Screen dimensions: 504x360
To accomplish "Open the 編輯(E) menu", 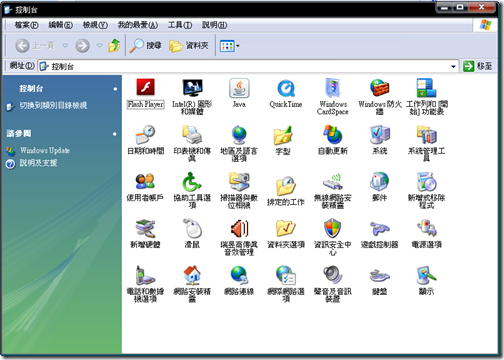I will click(60, 25).
